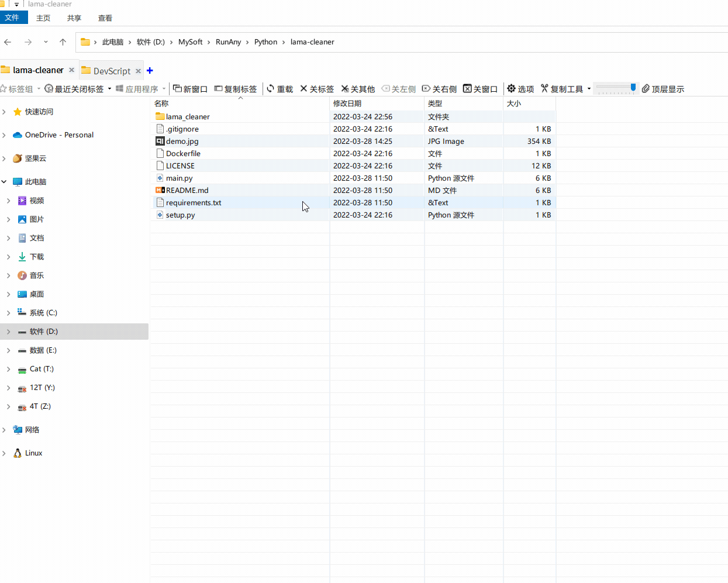Collapse the 此电脑 tree node
Image resolution: width=728 pixels, height=583 pixels.
click(x=4, y=181)
